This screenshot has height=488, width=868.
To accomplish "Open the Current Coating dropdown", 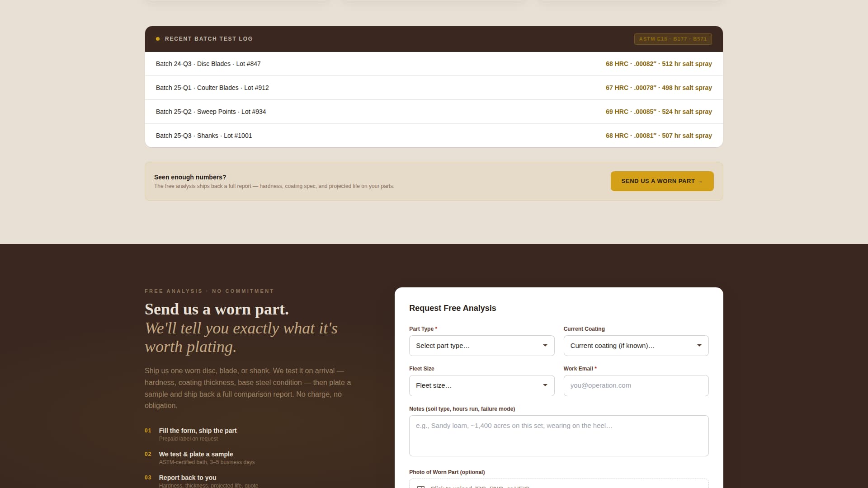I will [636, 345].
